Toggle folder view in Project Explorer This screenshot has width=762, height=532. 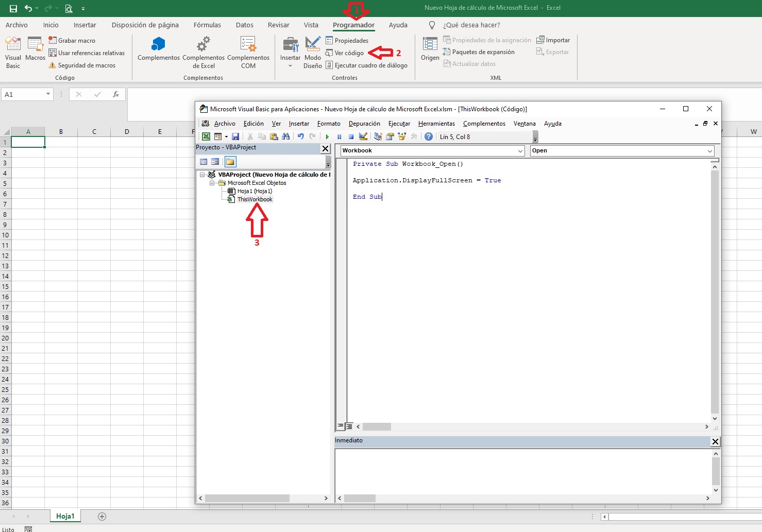coord(230,161)
